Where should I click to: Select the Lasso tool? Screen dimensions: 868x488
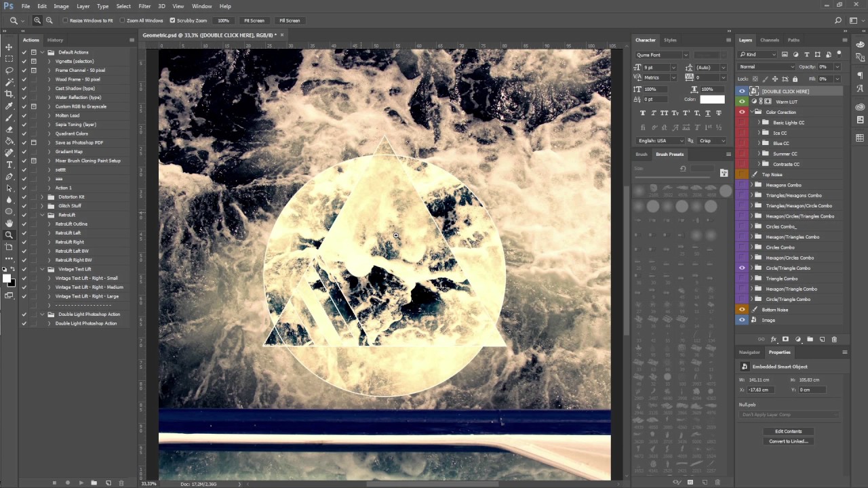point(9,70)
